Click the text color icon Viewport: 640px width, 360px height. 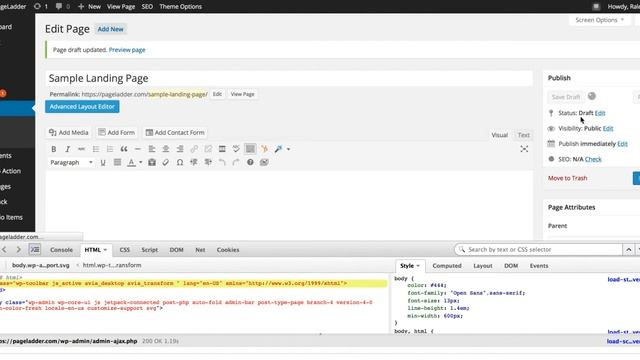(x=131, y=162)
